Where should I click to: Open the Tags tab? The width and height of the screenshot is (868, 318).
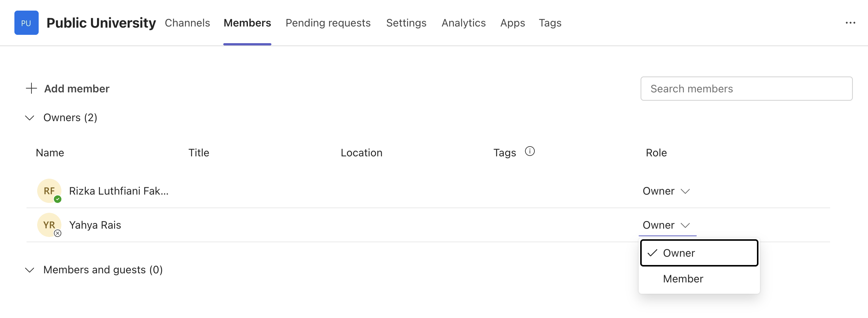[x=550, y=23]
